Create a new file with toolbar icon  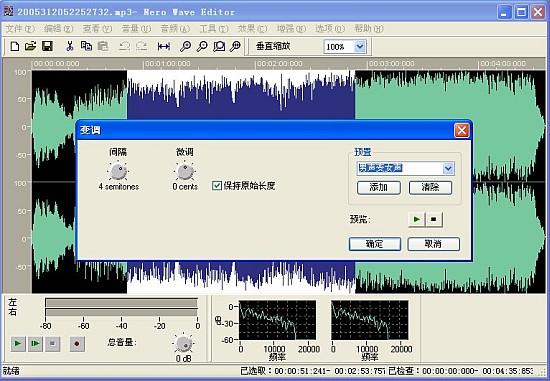coord(15,46)
